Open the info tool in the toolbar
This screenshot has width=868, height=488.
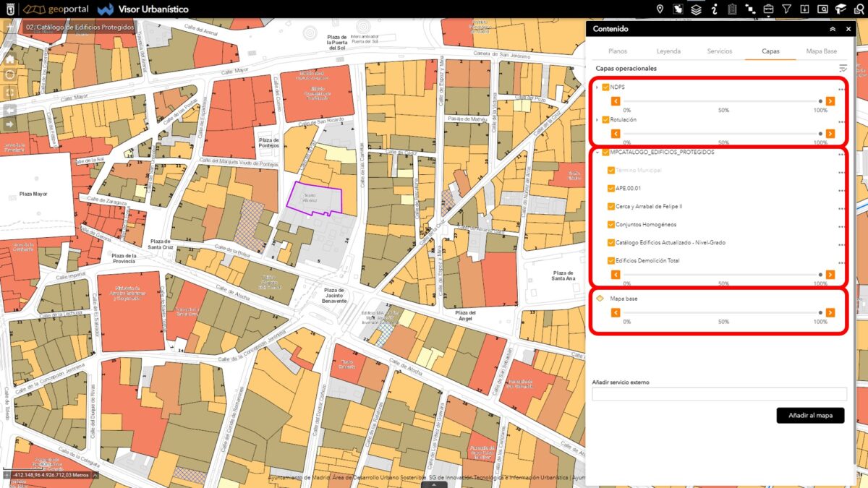[714, 9]
